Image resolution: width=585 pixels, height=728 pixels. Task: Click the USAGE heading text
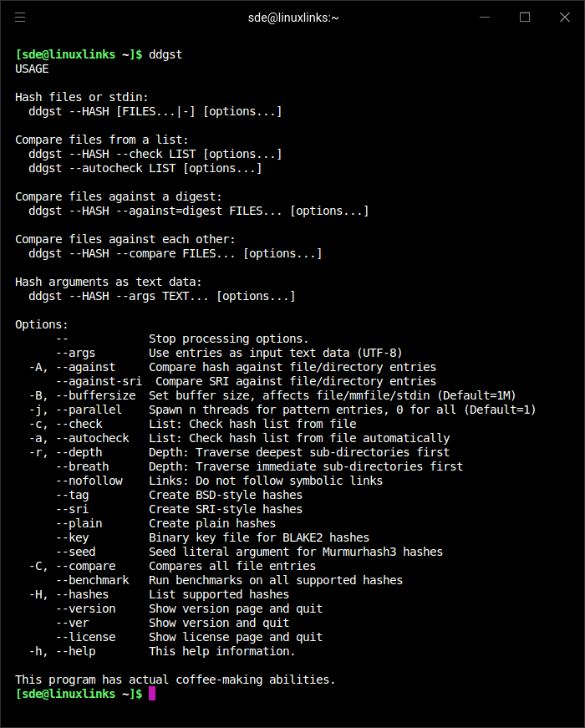(x=32, y=69)
